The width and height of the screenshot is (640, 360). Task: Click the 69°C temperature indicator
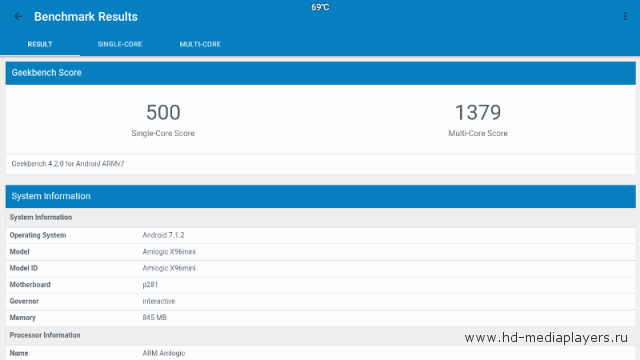coord(320,7)
